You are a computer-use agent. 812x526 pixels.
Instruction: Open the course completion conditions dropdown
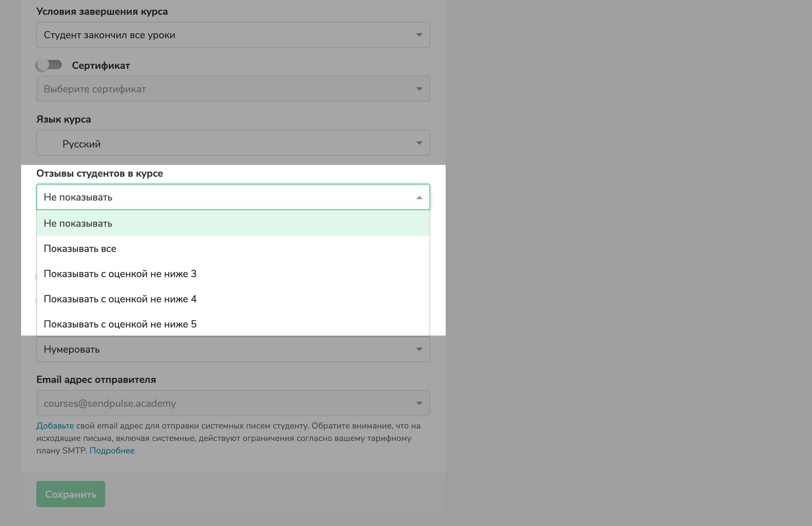click(233, 35)
